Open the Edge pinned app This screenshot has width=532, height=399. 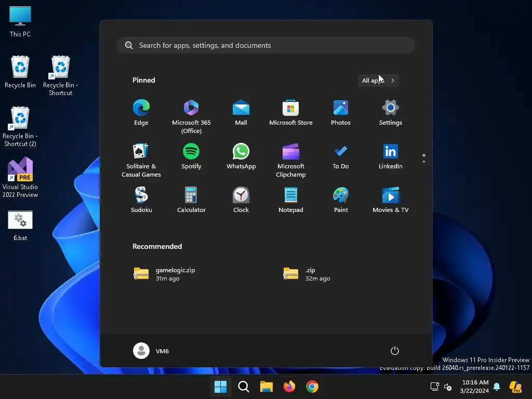tap(141, 113)
